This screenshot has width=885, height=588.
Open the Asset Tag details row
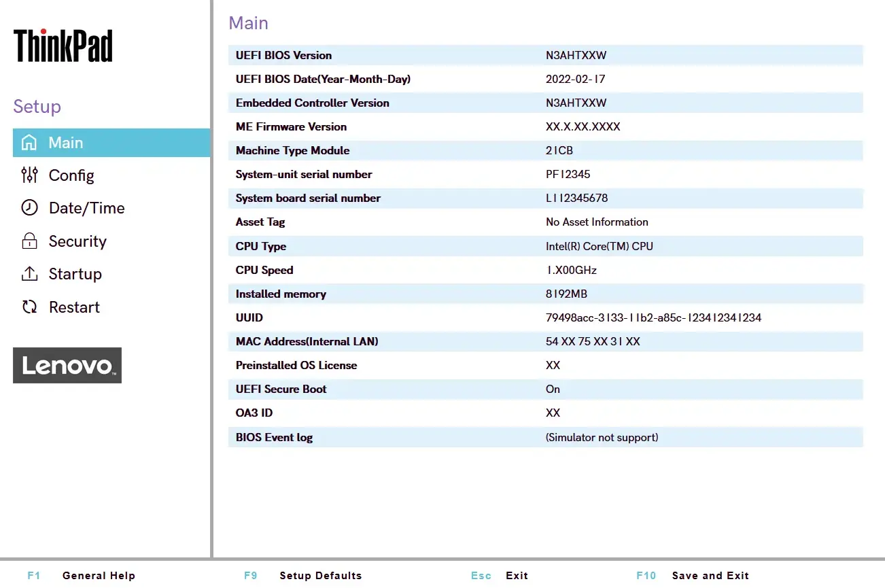[544, 222]
